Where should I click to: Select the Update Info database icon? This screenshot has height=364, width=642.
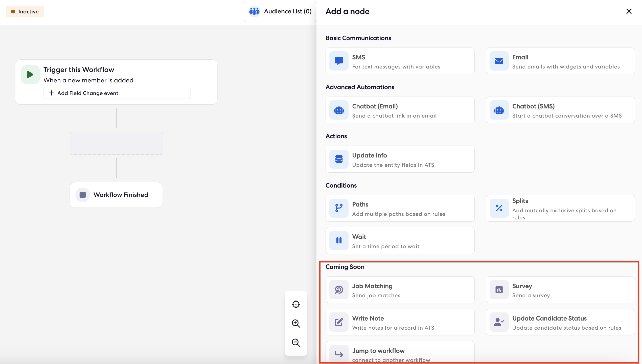point(339,159)
